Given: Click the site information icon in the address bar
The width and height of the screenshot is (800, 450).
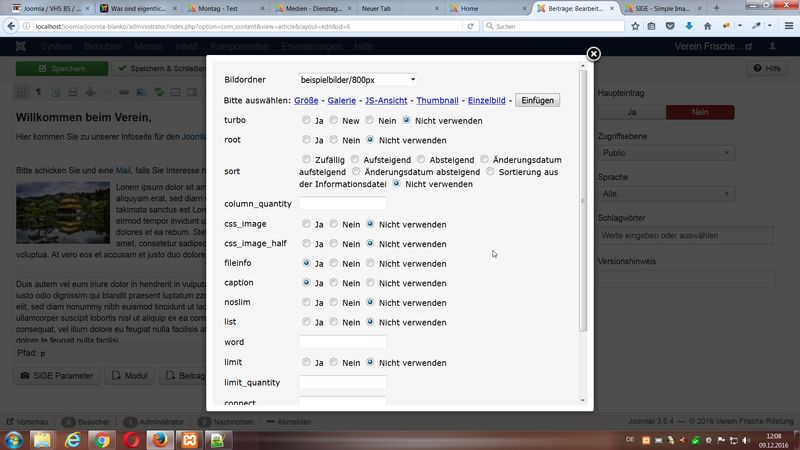Looking at the screenshot, I should pyautogui.click(x=26, y=26).
